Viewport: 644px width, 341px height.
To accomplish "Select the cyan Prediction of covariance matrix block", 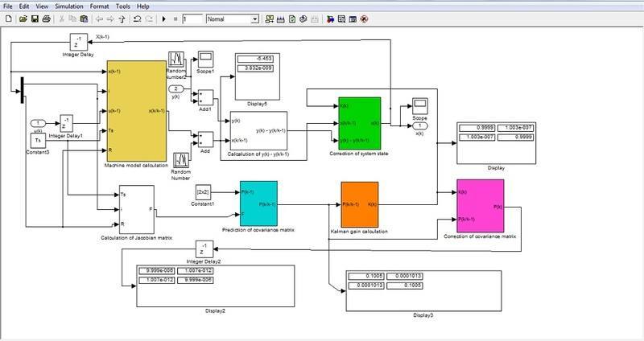I will 258,203.
